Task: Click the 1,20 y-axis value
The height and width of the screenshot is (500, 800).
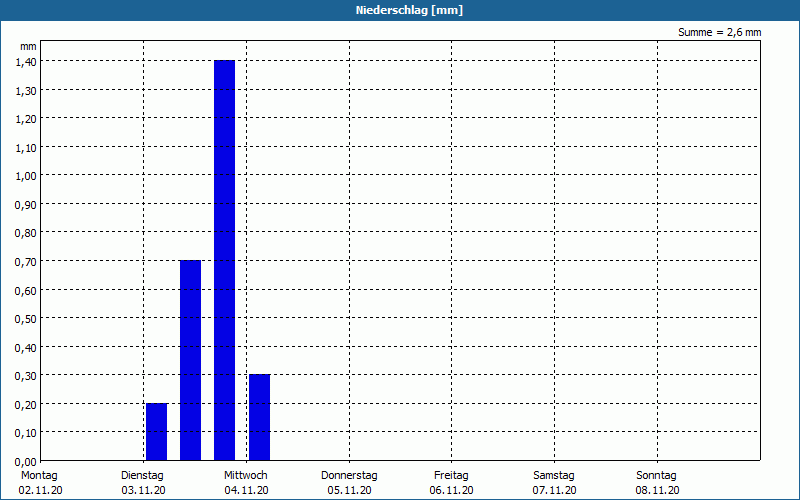Action: tap(26, 118)
